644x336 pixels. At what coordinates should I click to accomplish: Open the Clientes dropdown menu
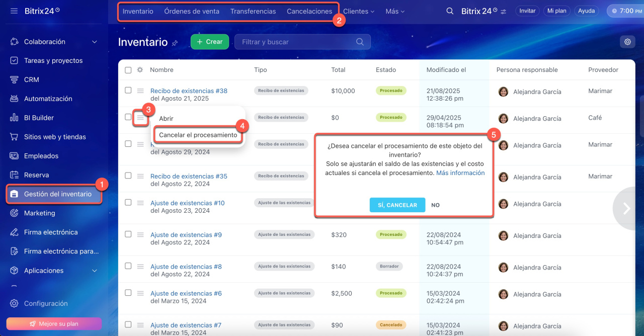pyautogui.click(x=358, y=11)
